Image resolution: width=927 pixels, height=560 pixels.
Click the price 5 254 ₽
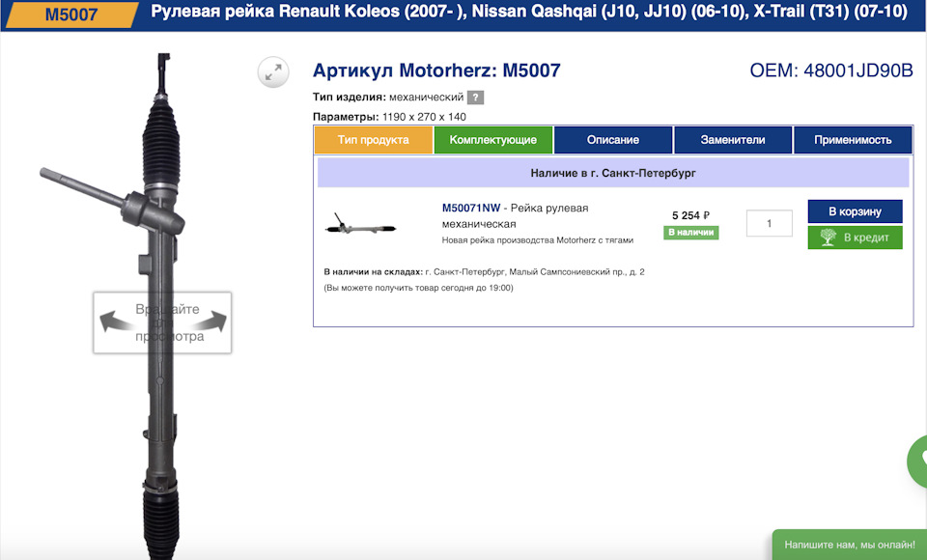690,216
